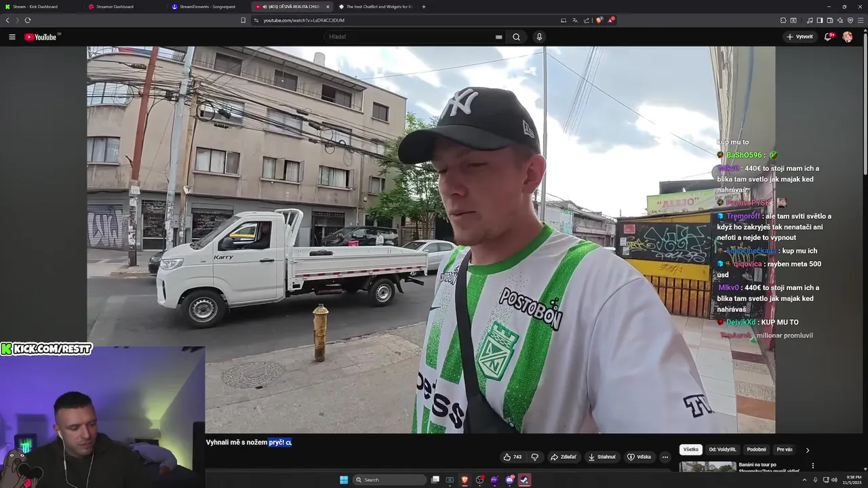Click the share page icon in address bar
The height and width of the screenshot is (488, 868).
point(586,20)
